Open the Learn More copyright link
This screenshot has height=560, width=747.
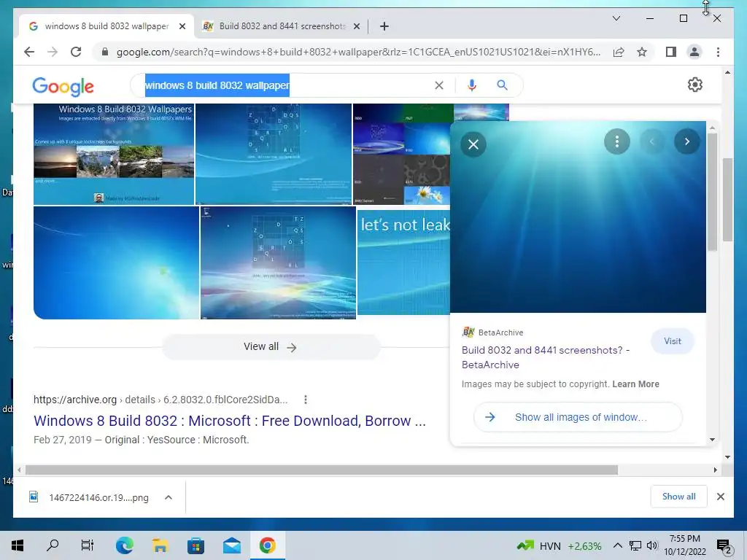click(635, 384)
